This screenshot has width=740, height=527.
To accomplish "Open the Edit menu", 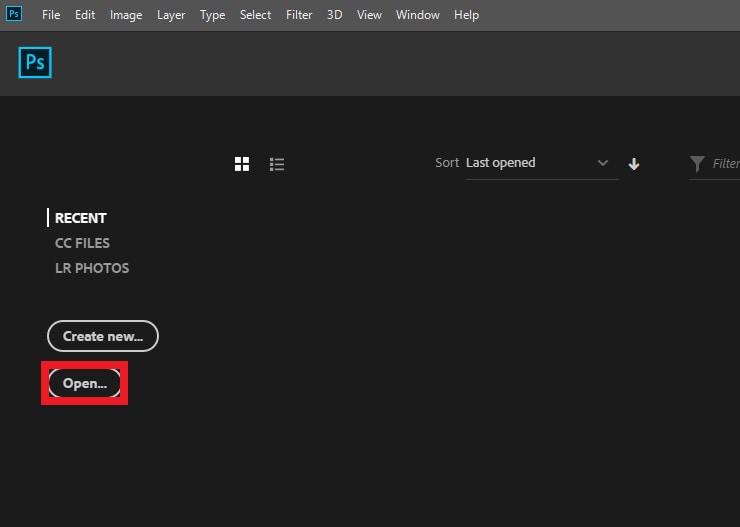I will 85,15.
